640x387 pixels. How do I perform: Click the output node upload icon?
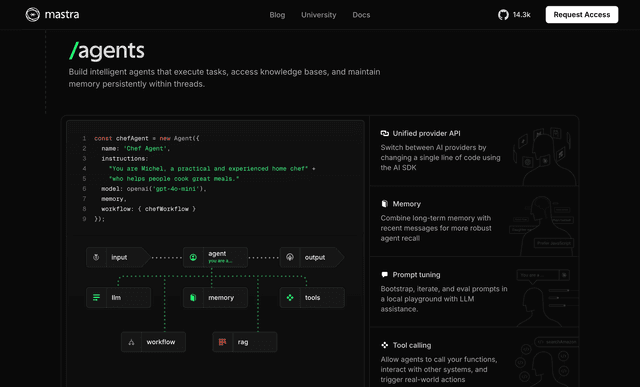(x=290, y=257)
